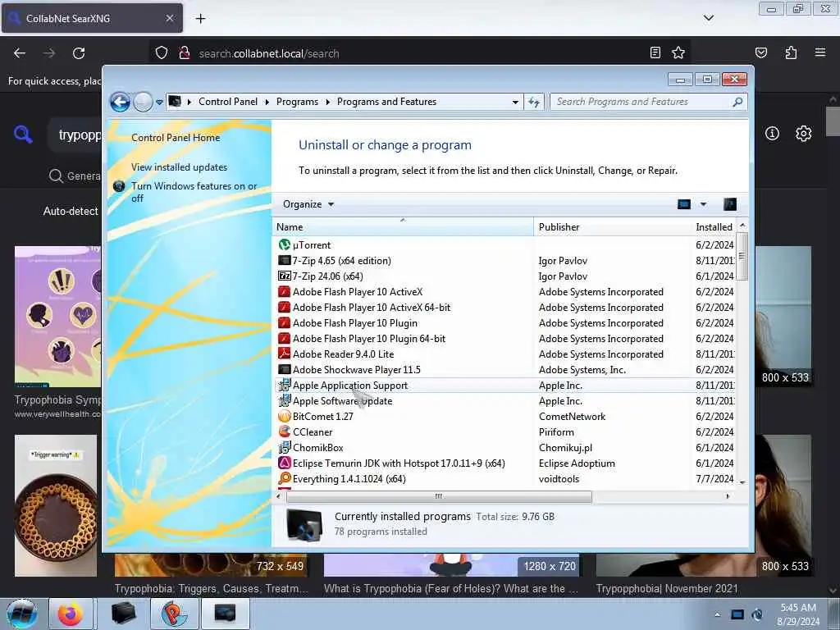Image resolution: width=840 pixels, height=630 pixels.
Task: Click the horizontal scrollbar of program list
Action: [439, 496]
